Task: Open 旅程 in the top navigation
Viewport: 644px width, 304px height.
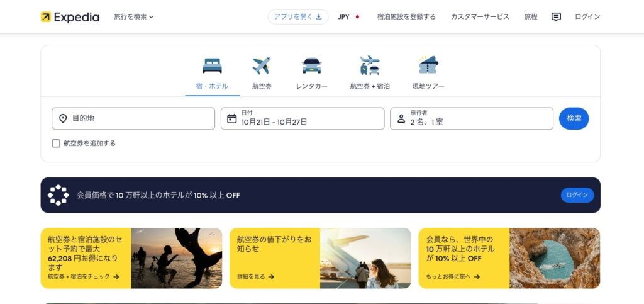Action: click(x=531, y=17)
